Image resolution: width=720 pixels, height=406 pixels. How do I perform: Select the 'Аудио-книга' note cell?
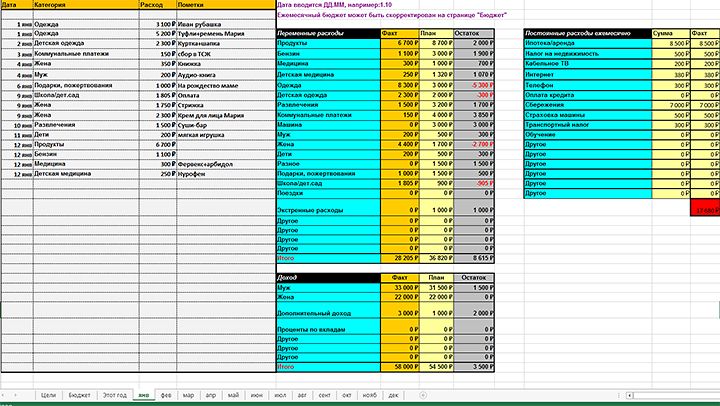[x=226, y=75]
